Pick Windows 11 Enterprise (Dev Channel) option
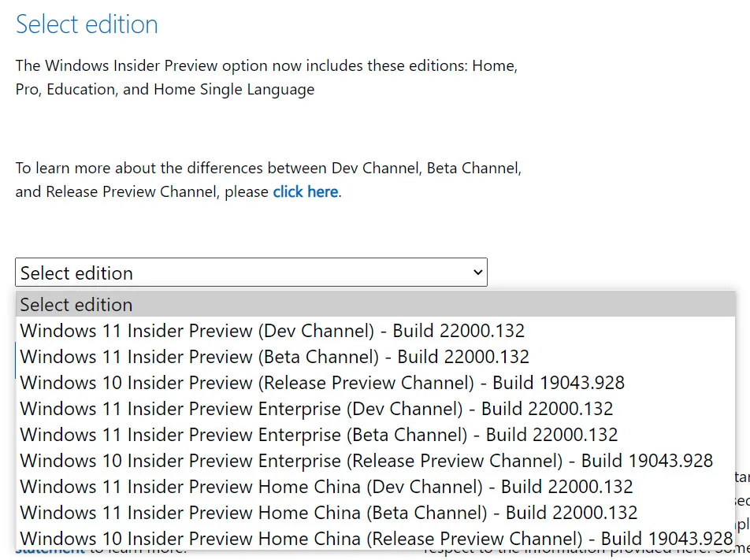The image size is (750, 560). pos(376,409)
